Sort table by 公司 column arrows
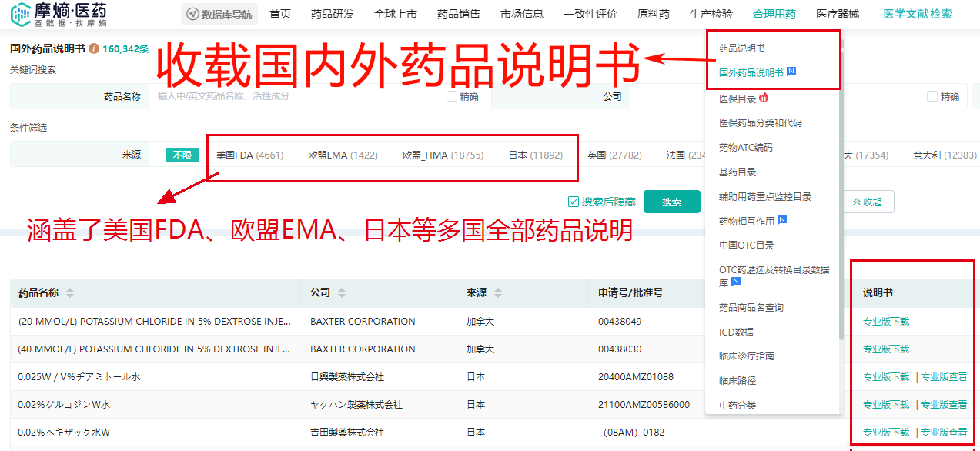Image resolution: width=980 pixels, height=451 pixels. 342,293
